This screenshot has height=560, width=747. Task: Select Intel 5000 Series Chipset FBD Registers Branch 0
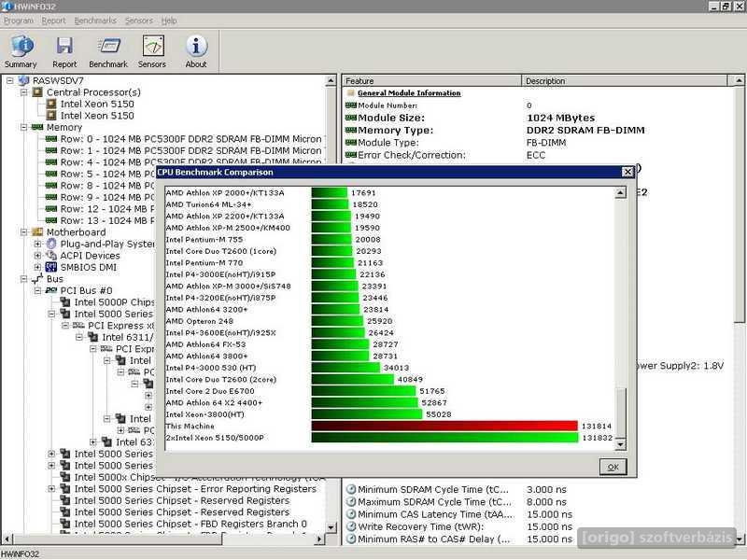(x=190, y=524)
